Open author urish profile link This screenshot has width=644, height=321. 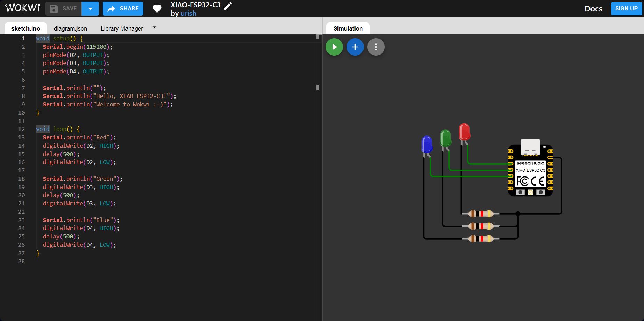[x=188, y=13]
